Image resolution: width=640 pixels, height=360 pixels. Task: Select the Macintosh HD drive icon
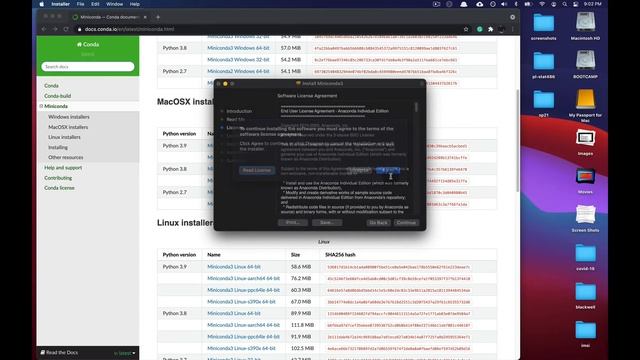click(585, 26)
